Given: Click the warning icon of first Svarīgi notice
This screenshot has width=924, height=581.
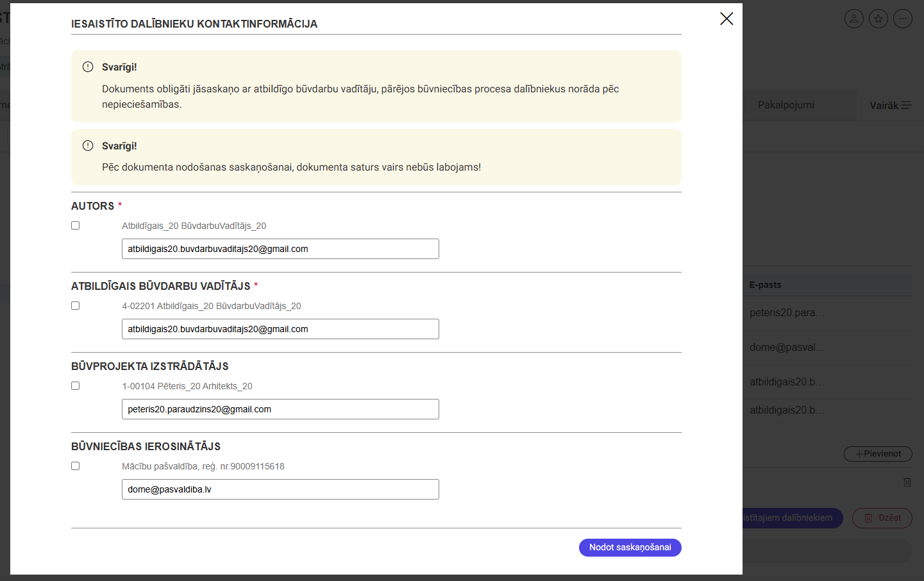Looking at the screenshot, I should tap(88, 67).
